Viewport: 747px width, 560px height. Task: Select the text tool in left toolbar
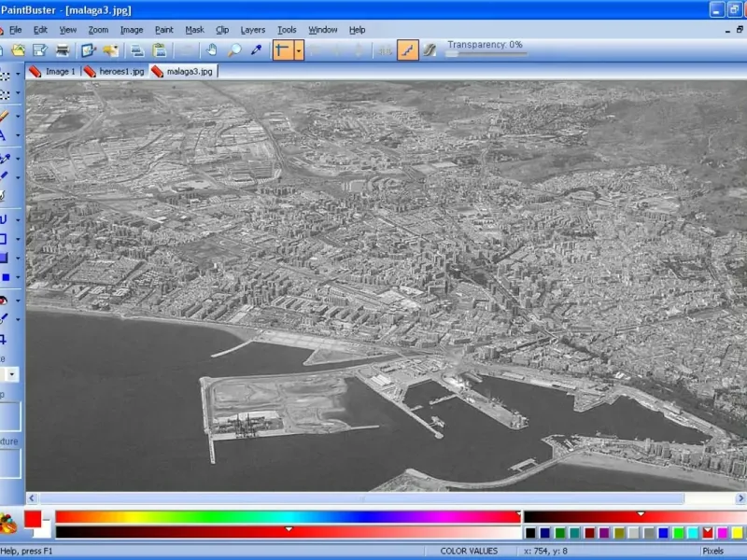(4, 135)
